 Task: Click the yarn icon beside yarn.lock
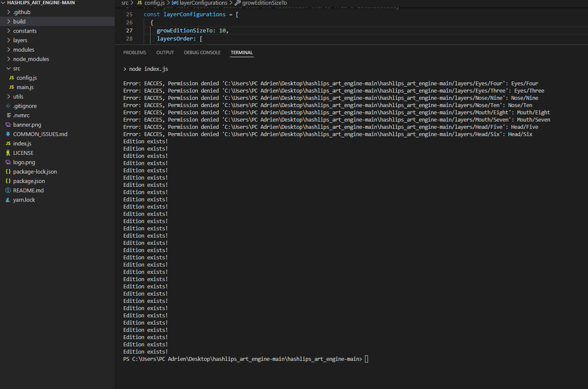(x=9, y=200)
